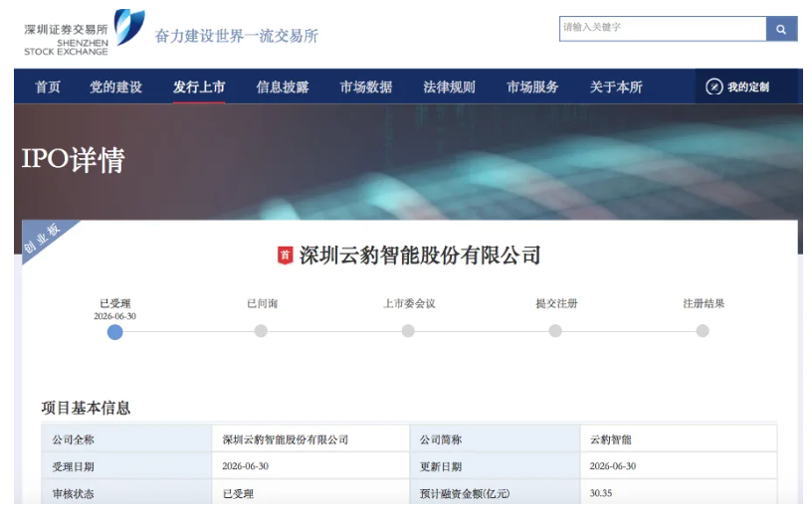Image resolution: width=812 pixels, height=516 pixels.
Task: Open the 市场服务 menu item
Action: tap(532, 86)
